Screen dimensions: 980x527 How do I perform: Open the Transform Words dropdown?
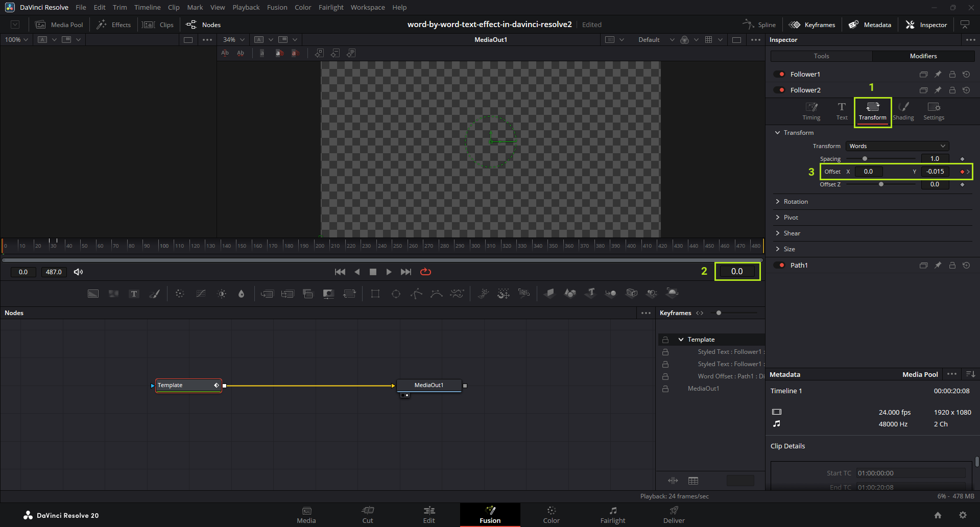point(897,146)
